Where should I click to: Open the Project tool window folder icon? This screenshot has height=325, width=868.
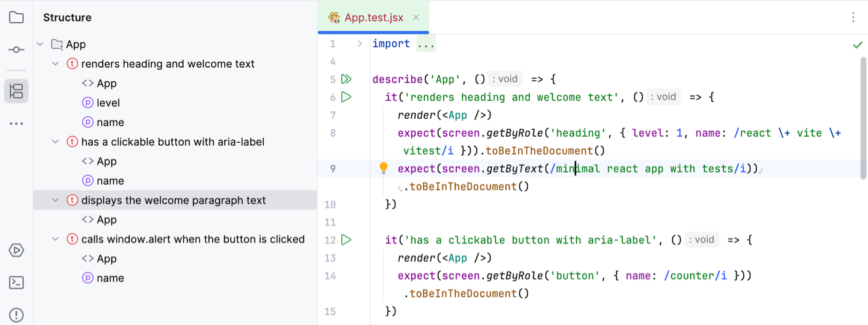click(x=17, y=17)
